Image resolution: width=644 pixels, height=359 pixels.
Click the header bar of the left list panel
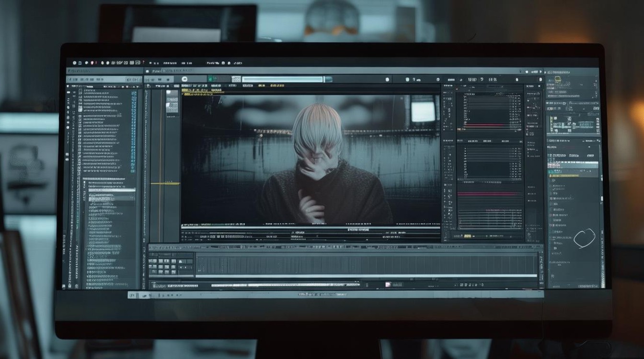105,71
